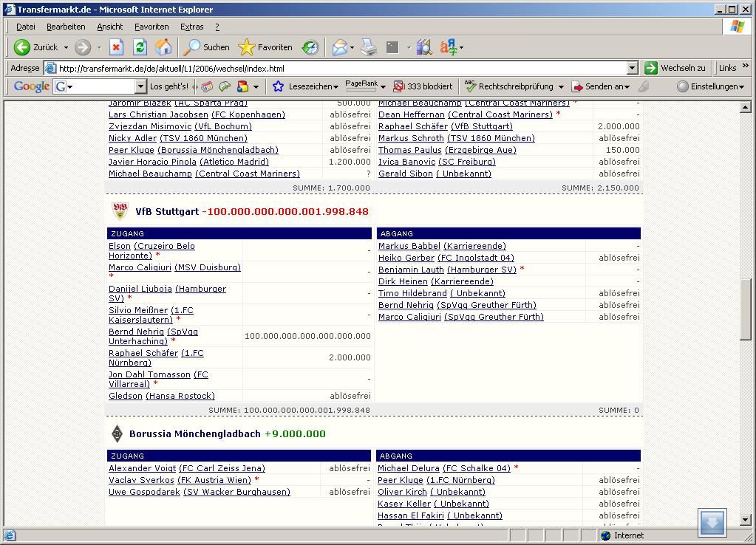
Task: Click the Translation language icon
Action: coord(448,47)
